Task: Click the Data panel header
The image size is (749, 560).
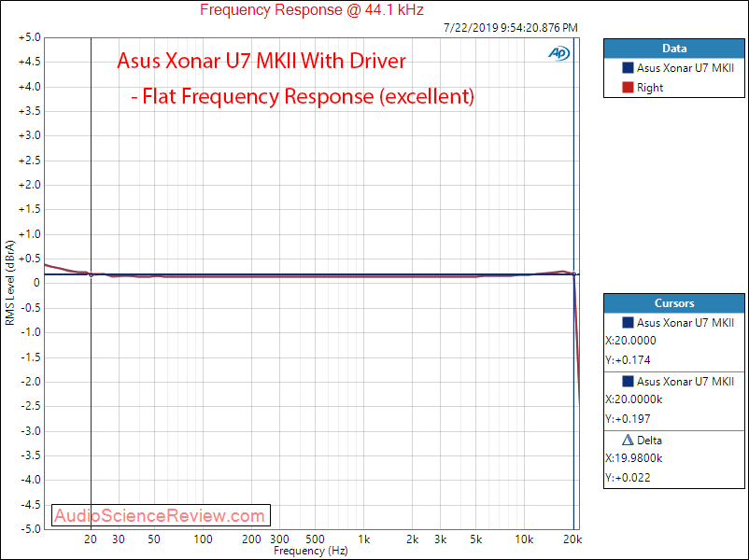Action: tap(674, 49)
